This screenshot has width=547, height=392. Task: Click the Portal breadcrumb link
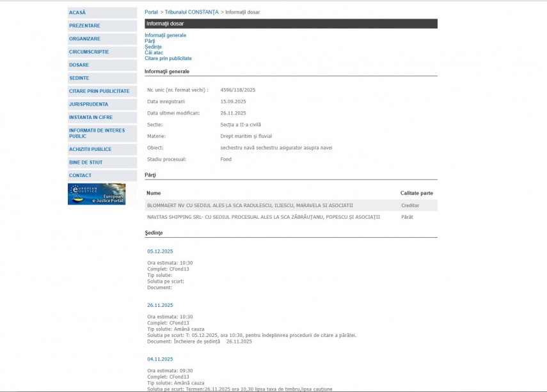tap(151, 12)
